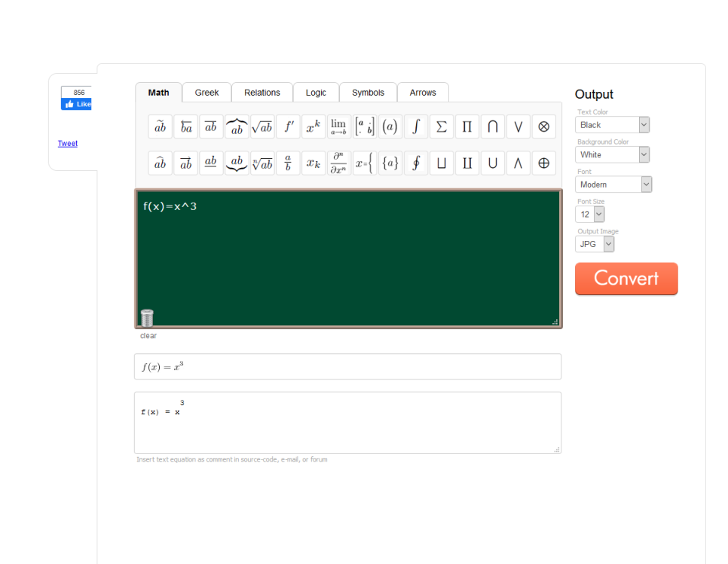Open the Font Size dropdown
Screen dimensions: 728x564
pos(589,214)
